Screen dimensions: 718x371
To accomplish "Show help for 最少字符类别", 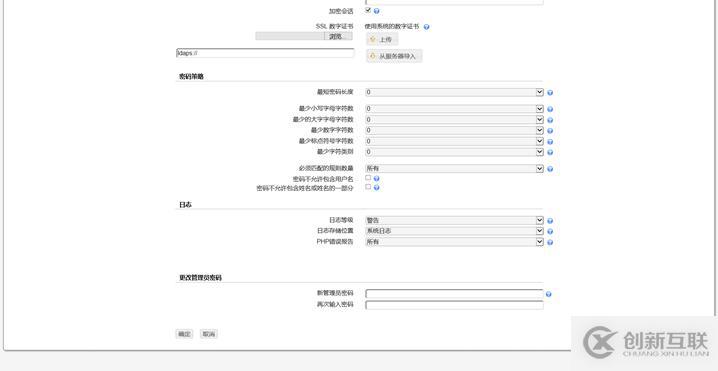I will [550, 153].
